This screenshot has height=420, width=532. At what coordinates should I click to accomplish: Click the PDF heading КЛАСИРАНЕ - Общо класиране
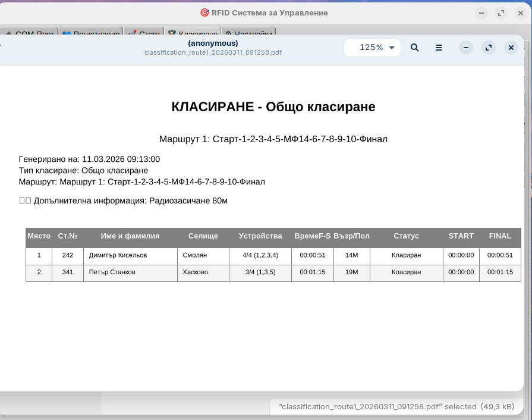click(x=273, y=106)
